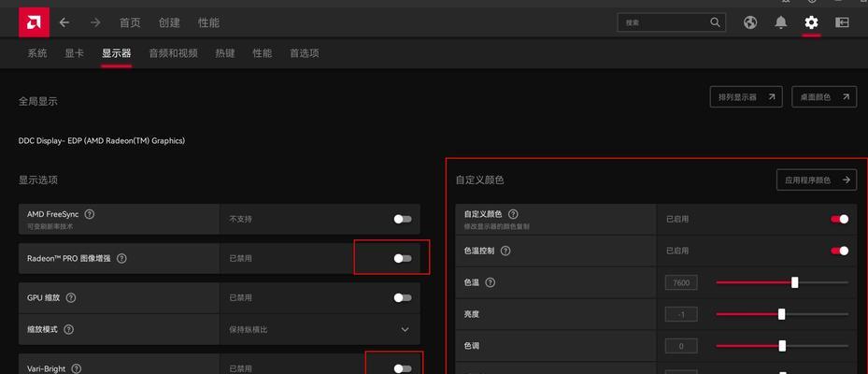Click 不支持 status text
Screen dimensions: 868x374
coord(240,219)
